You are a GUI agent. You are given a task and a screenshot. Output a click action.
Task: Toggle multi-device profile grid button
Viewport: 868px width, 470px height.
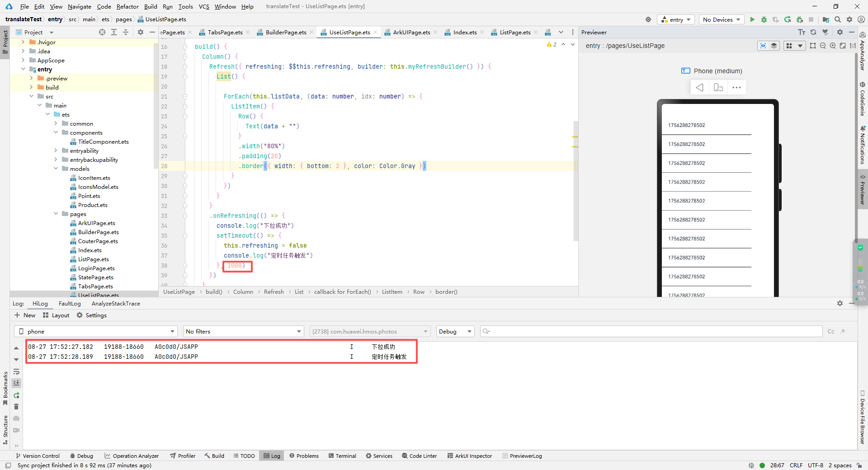coord(790,46)
